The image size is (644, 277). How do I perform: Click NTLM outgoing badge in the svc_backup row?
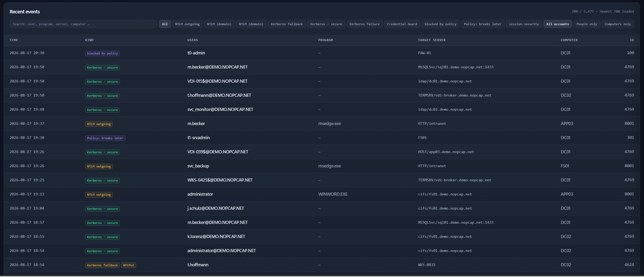(x=99, y=166)
